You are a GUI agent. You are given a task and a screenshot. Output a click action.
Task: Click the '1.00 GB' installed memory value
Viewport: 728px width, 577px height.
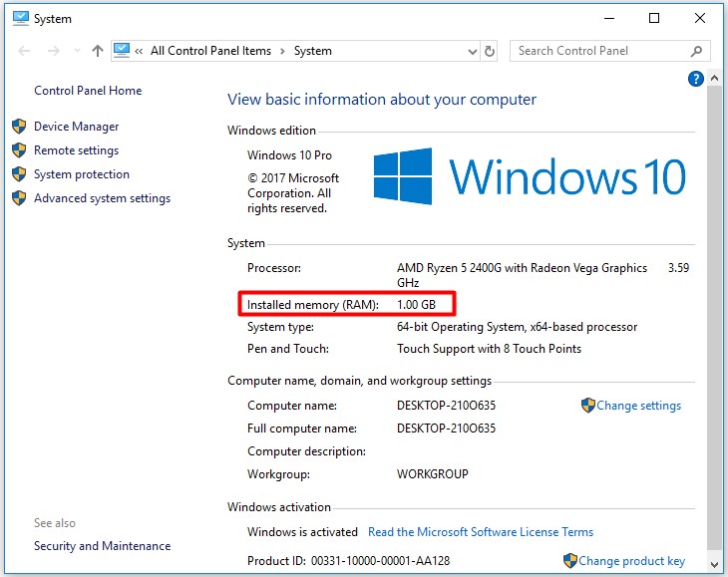coord(417,305)
